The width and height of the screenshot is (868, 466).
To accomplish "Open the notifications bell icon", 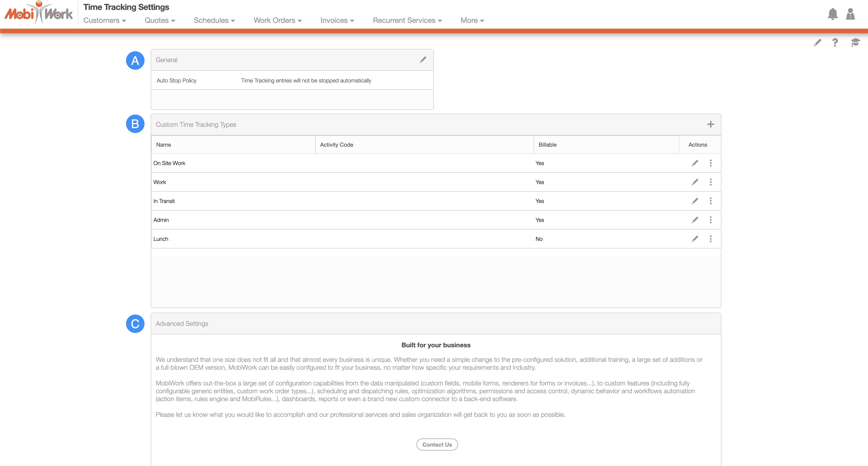I will pyautogui.click(x=832, y=14).
